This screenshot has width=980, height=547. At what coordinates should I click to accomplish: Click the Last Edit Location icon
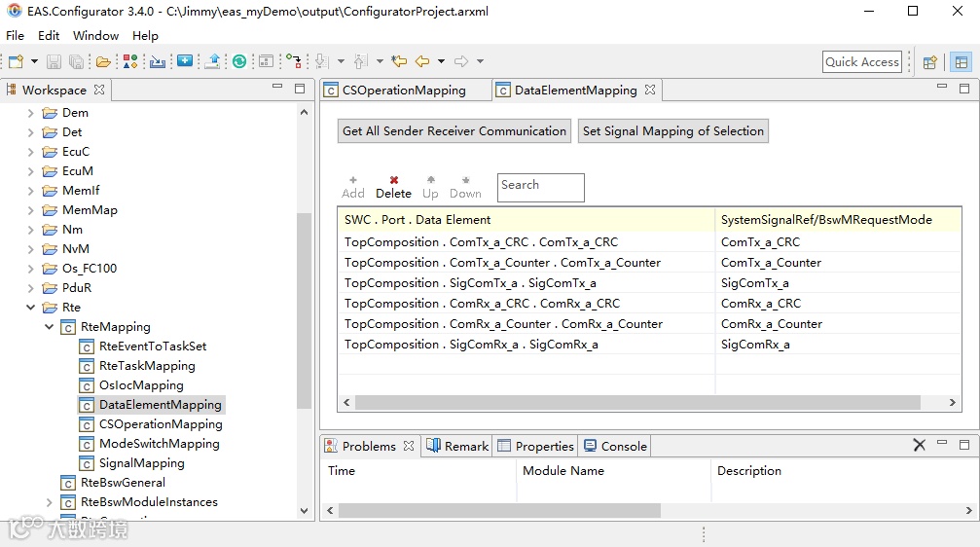(399, 61)
